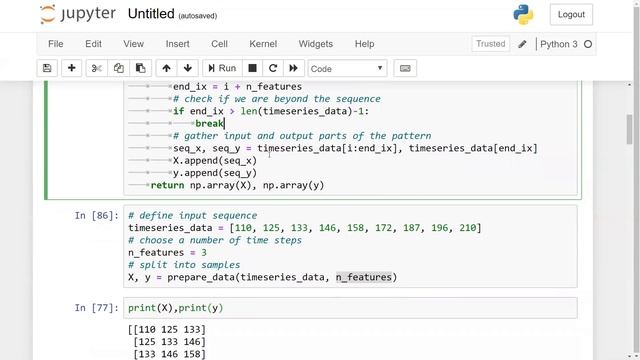The image size is (640, 360).
Task: Copy selected cells
Action: [118, 68]
